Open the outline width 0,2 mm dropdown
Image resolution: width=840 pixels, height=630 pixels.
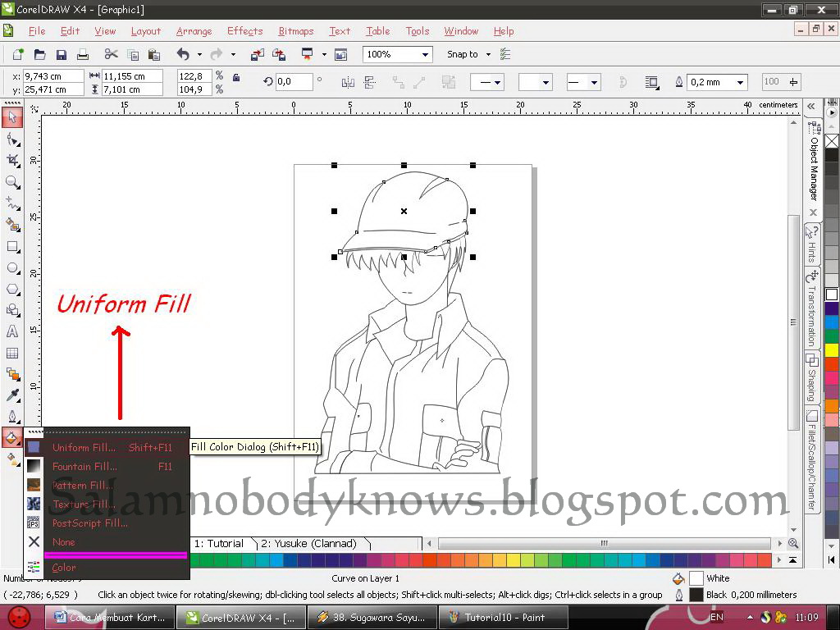740,83
